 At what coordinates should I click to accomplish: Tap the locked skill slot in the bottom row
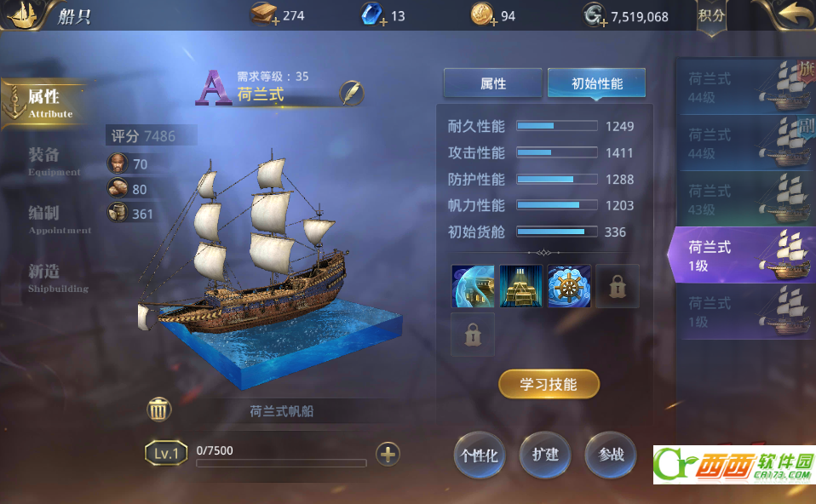[473, 335]
